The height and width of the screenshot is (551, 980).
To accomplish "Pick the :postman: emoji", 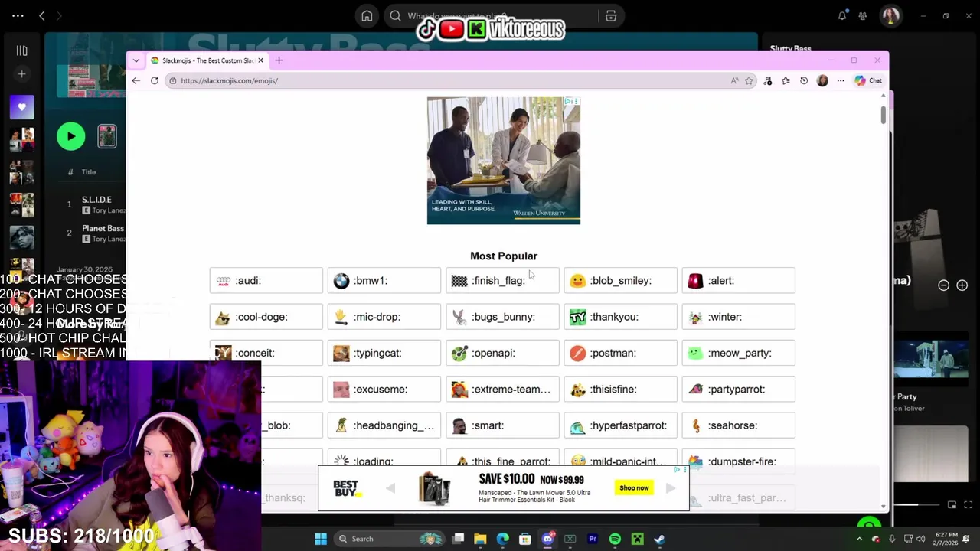I will click(x=621, y=353).
